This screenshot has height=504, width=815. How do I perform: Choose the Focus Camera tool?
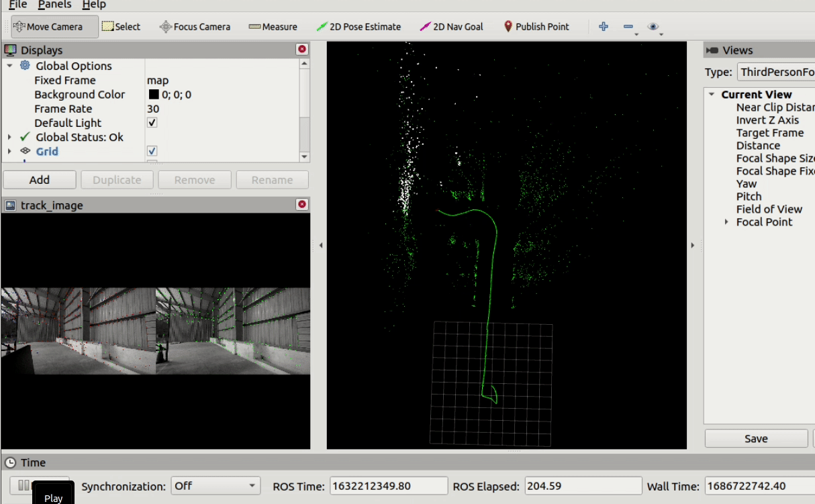pos(195,27)
